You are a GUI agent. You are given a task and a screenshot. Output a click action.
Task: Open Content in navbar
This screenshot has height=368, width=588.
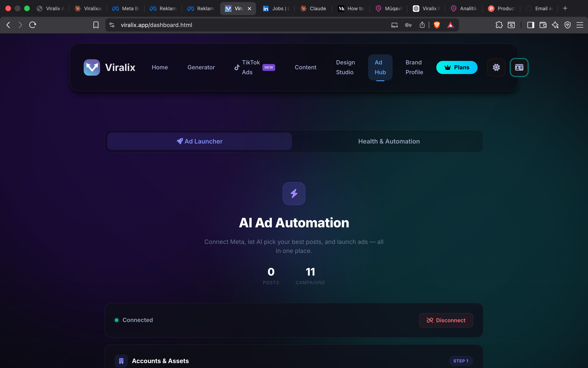tap(305, 67)
